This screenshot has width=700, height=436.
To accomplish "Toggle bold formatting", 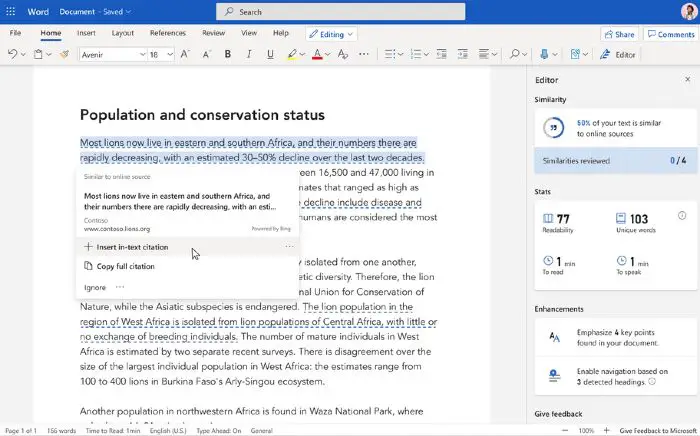I will click(228, 54).
